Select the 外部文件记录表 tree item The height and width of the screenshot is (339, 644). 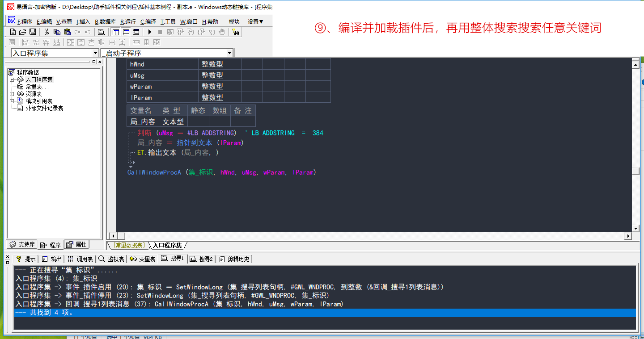click(x=44, y=108)
